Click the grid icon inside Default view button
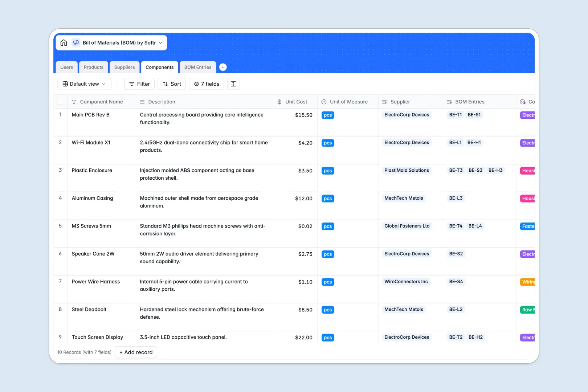Screen dimensions: 588x392 click(65, 84)
